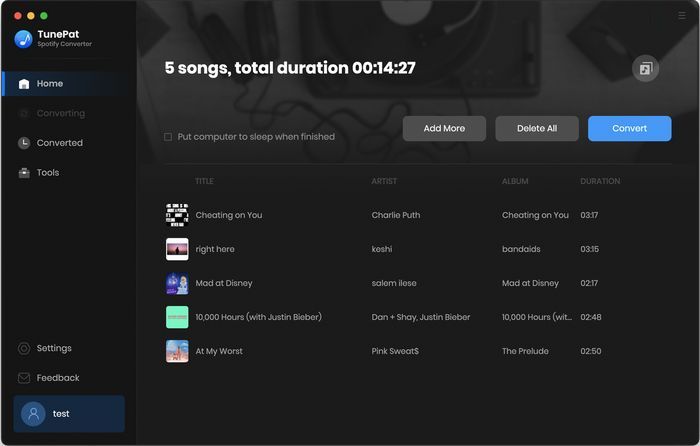
Task: Click the Mad at Disney album cover
Action: 177,283
